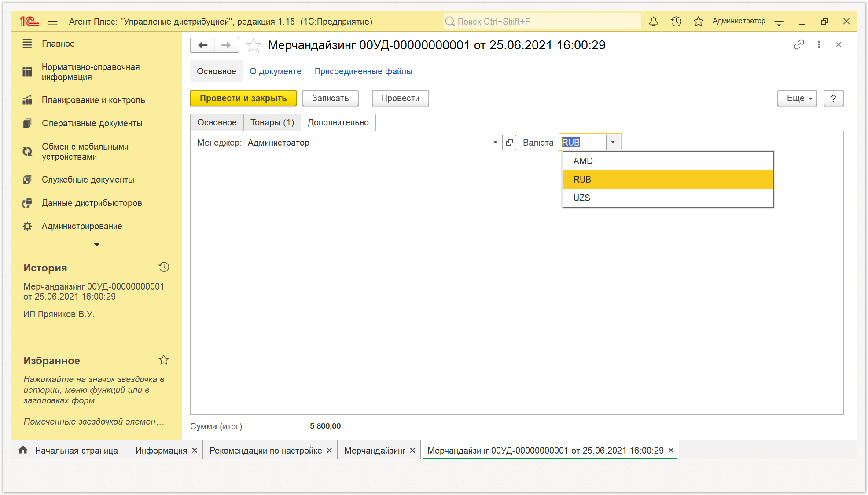Open Главное section
Screen dimensions: 868x495
(58, 44)
